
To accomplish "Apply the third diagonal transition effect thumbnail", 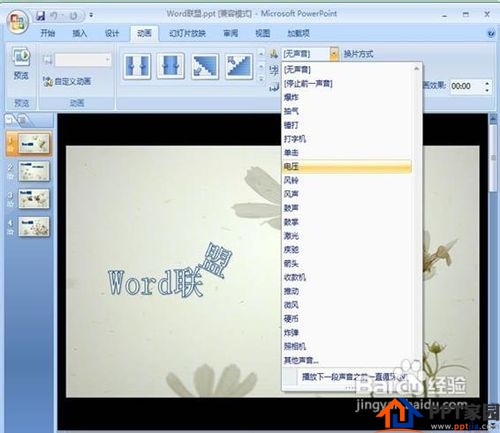I will (205, 66).
